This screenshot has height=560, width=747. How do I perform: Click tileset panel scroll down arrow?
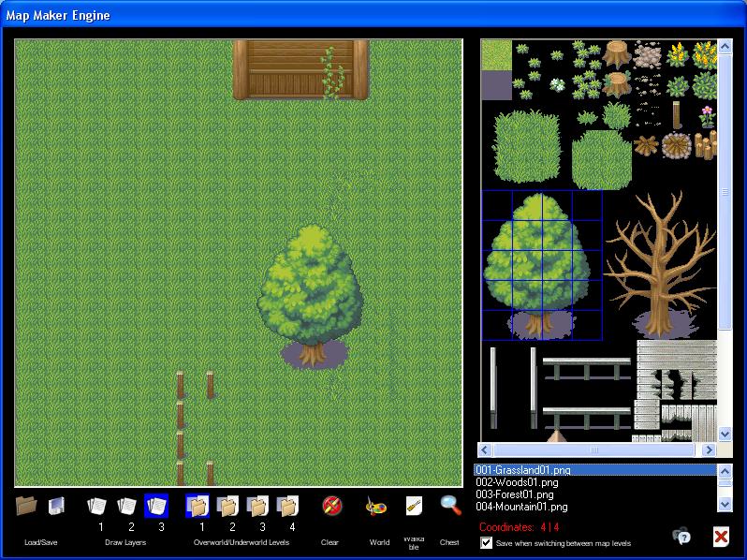(725, 434)
